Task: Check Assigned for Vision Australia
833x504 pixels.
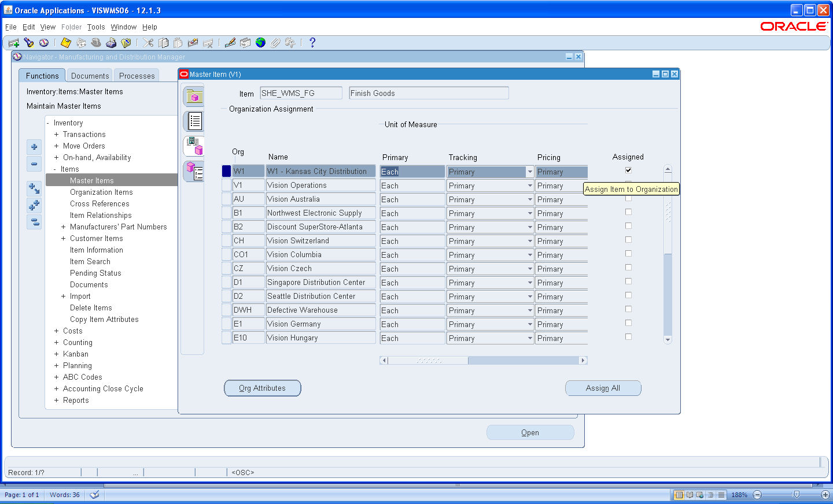Action: pos(628,198)
